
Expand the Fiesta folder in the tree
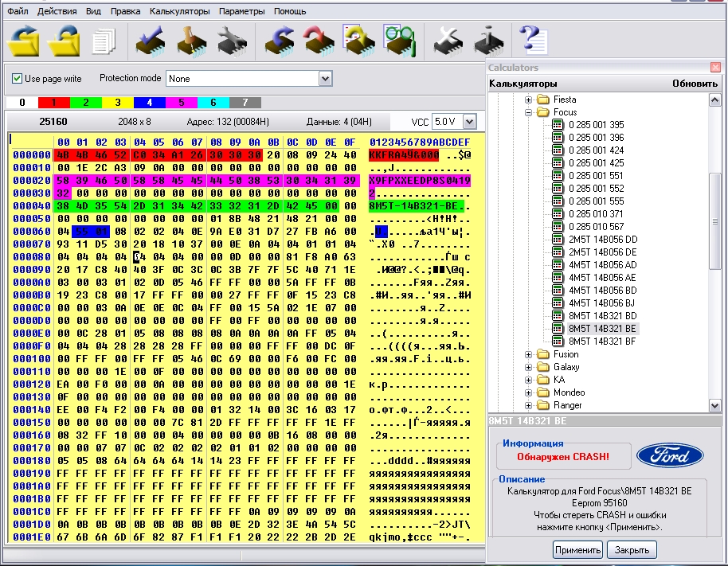click(528, 100)
